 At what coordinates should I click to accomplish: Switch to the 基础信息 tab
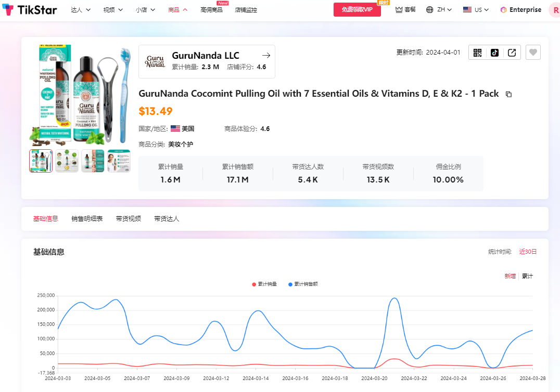click(x=46, y=219)
